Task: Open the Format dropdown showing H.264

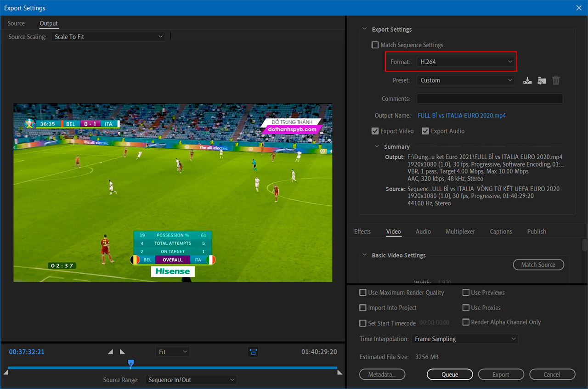Action: (x=466, y=62)
